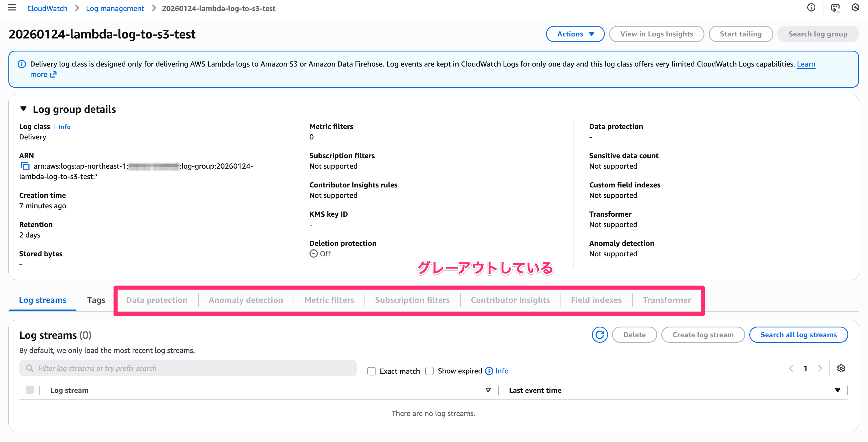Sort by Last event time arrow
The width and height of the screenshot is (868, 442).
pos(837,390)
